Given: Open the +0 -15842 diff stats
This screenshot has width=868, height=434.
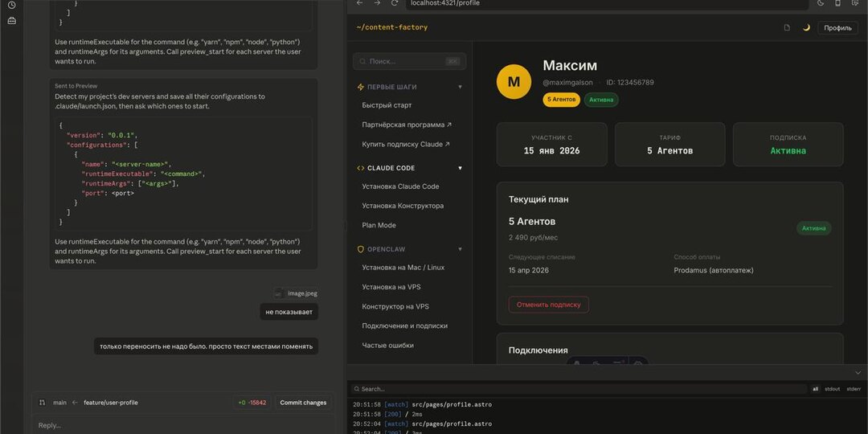Looking at the screenshot, I should 252,403.
